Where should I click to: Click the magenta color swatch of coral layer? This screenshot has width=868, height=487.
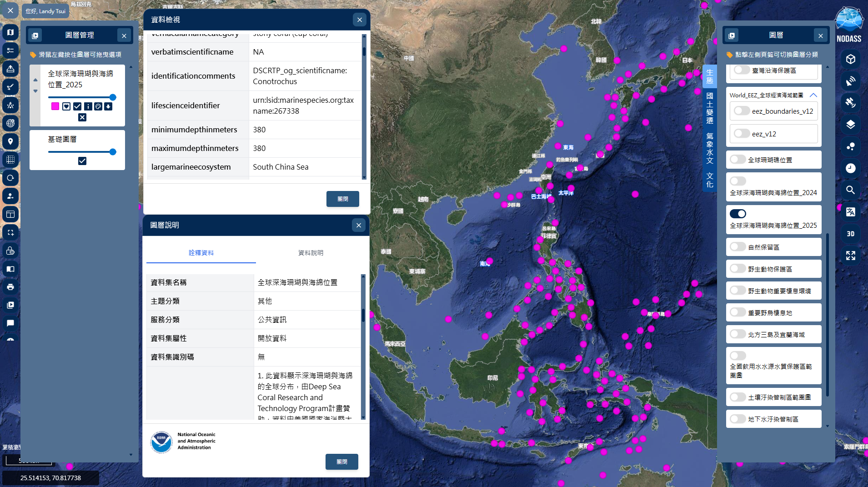click(x=55, y=106)
